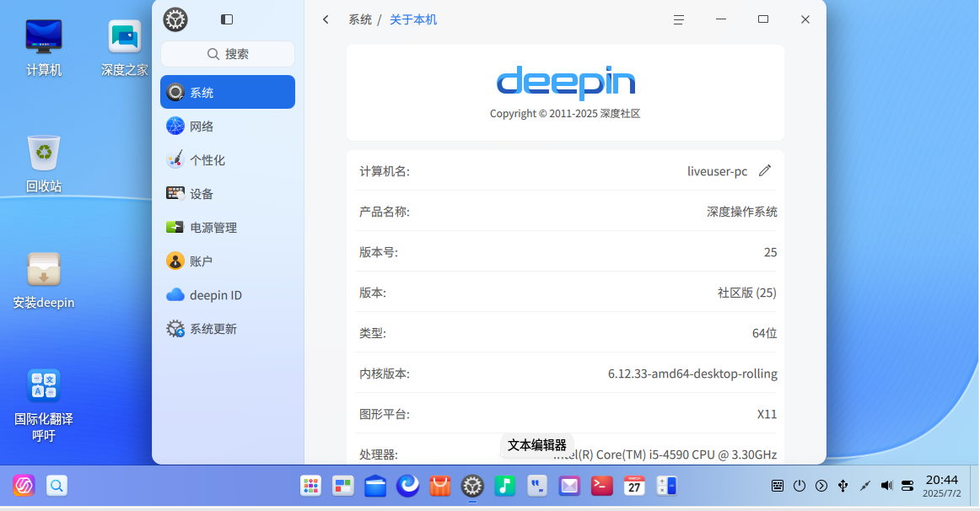Viewport: 980px width, 511px height.
Task: Open the app store in the dock
Action: [440, 486]
